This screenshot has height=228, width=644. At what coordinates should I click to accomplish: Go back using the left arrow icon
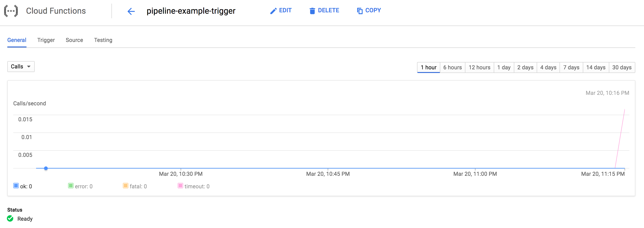(131, 11)
